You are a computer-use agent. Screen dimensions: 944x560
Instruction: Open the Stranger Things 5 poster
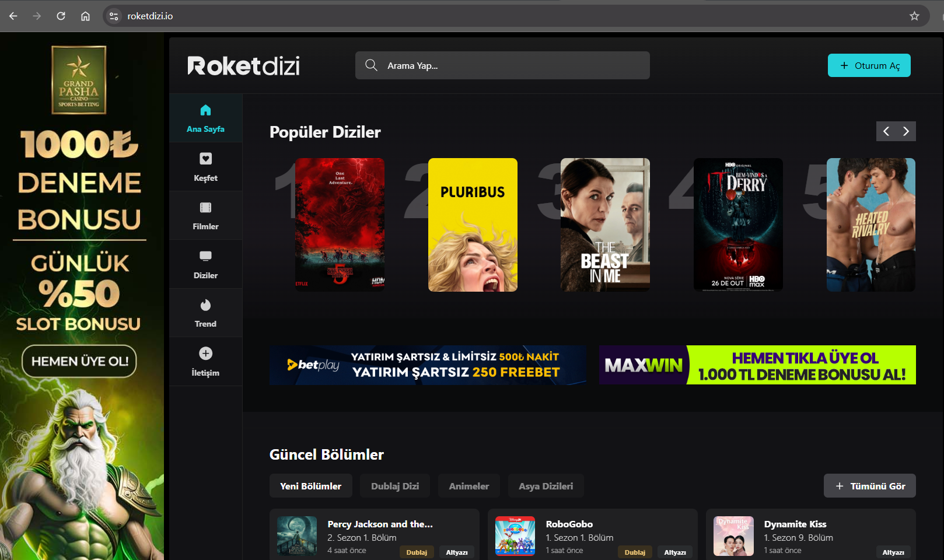[x=340, y=225]
